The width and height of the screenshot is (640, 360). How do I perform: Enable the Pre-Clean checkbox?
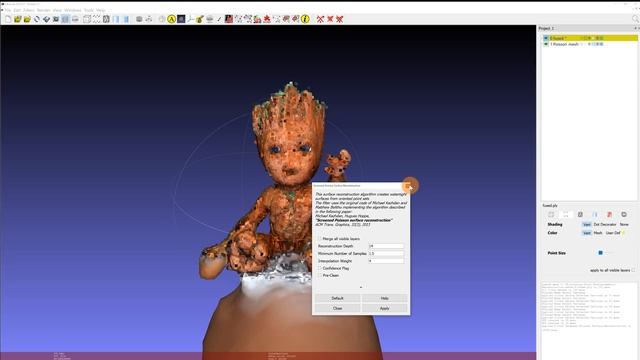pos(320,276)
